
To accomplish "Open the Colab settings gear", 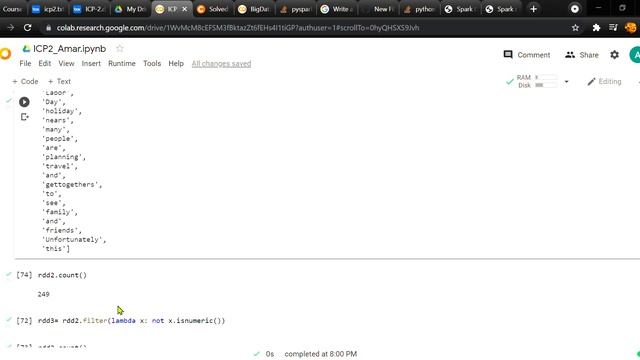I will coord(614,55).
